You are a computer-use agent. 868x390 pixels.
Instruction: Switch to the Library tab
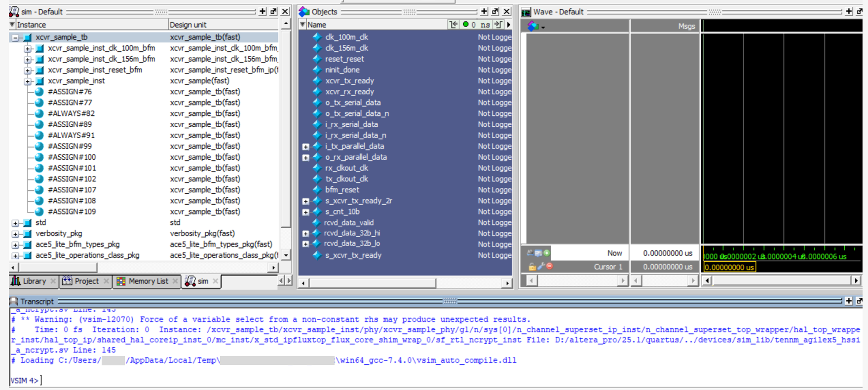(x=34, y=281)
